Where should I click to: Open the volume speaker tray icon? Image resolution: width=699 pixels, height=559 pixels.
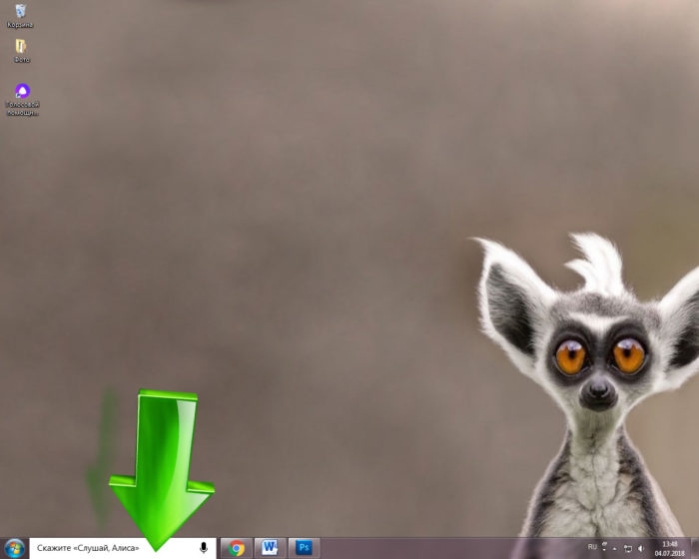pos(641,548)
